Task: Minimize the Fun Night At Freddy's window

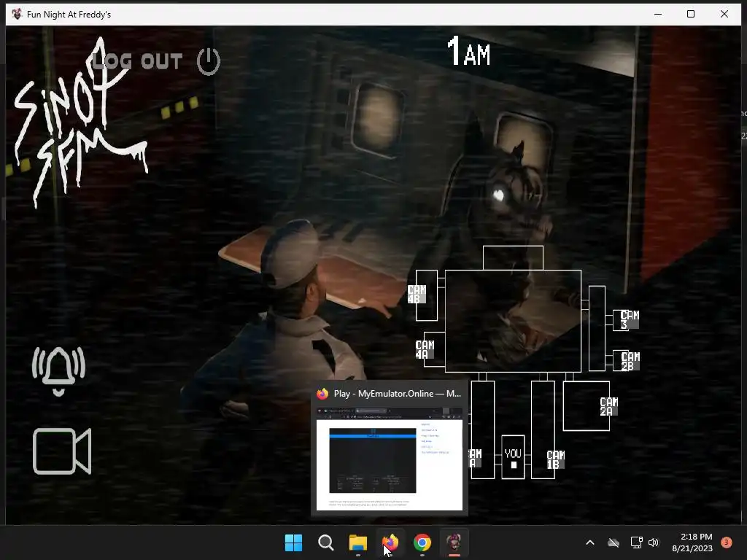Action: (658, 14)
